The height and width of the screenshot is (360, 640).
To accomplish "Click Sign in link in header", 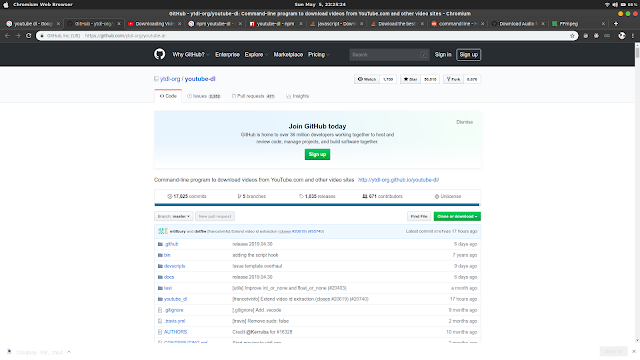I will (x=443, y=55).
